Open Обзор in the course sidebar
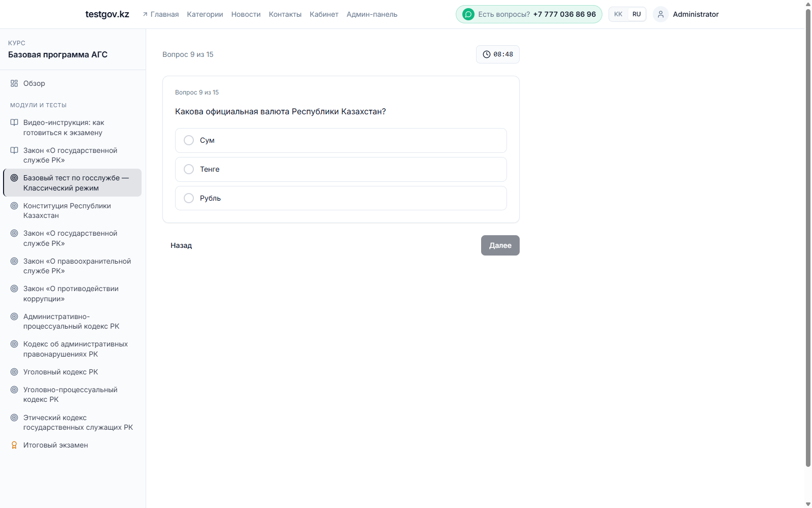Image resolution: width=812 pixels, height=508 pixels. (73, 83)
